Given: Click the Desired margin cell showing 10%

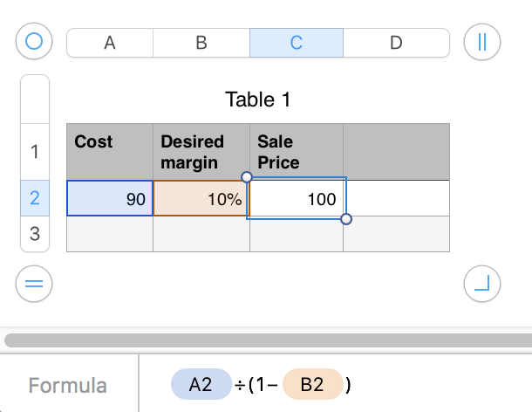Looking at the screenshot, I should (201, 199).
